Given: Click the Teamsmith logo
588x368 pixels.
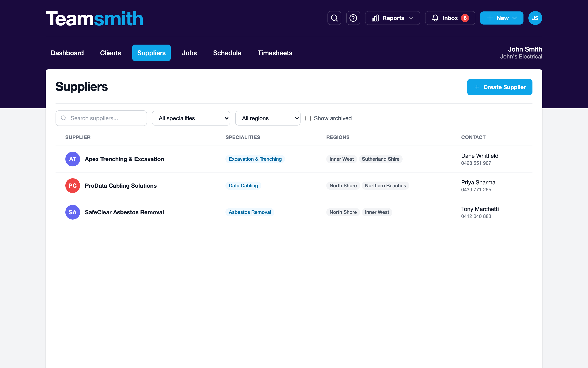Looking at the screenshot, I should (x=94, y=18).
